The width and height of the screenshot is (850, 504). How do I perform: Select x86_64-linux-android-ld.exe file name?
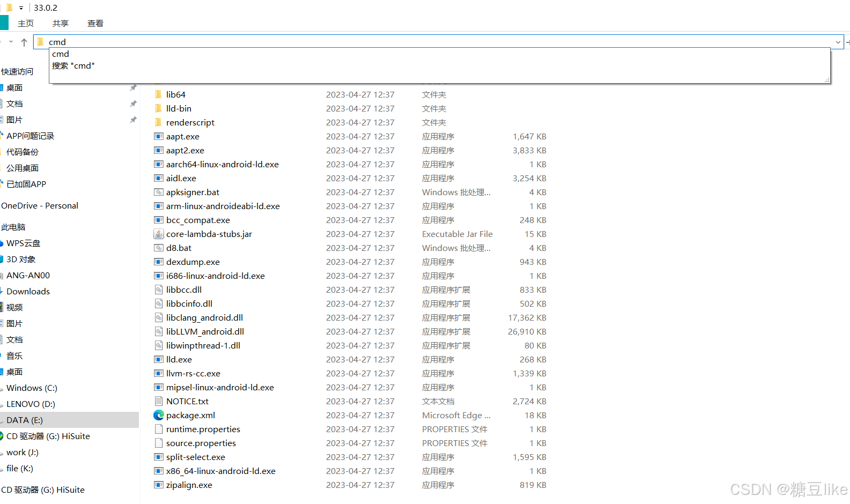click(x=221, y=471)
